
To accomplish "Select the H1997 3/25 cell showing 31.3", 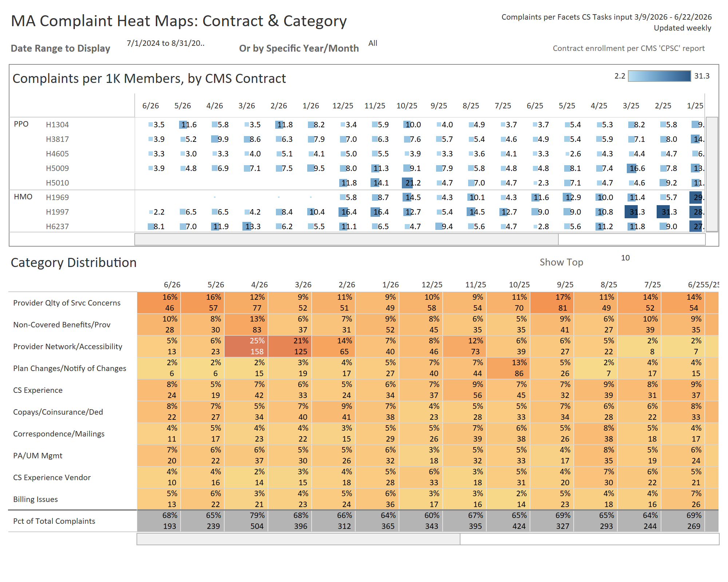I will (x=635, y=212).
